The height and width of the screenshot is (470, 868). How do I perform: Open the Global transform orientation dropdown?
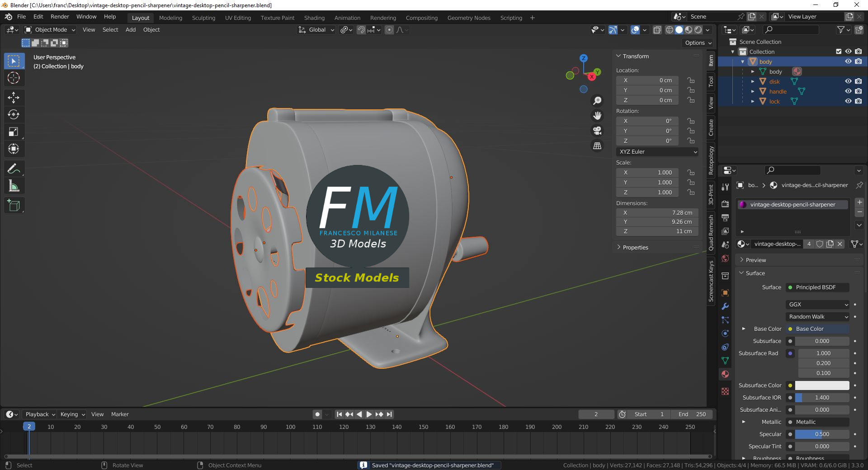(x=316, y=30)
